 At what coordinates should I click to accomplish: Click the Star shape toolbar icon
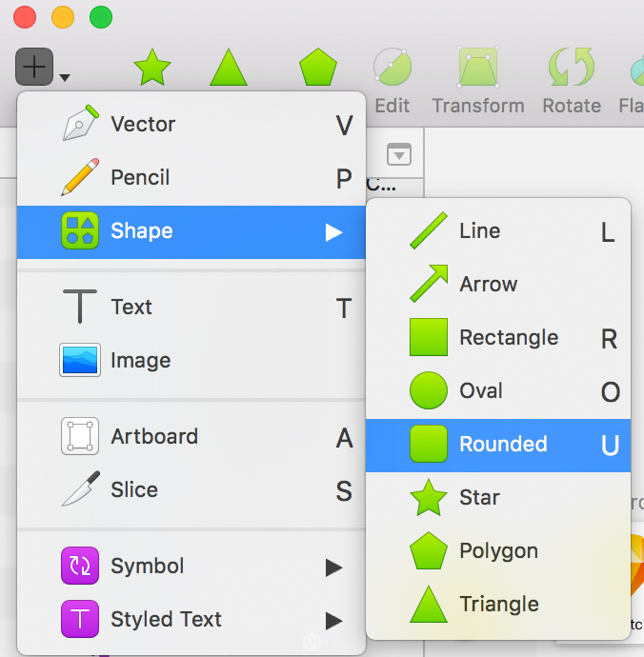point(152,67)
